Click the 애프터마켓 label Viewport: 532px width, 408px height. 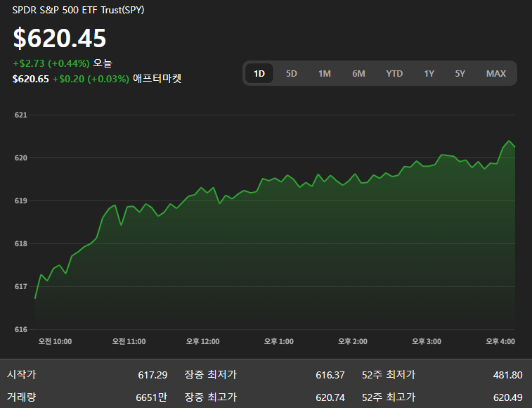tap(157, 79)
